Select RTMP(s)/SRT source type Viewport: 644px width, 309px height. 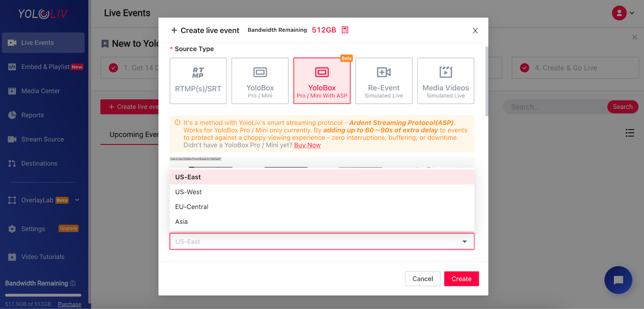click(198, 81)
